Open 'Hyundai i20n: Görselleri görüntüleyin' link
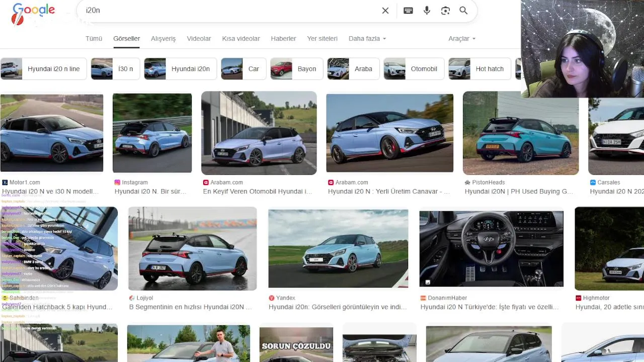Screen dimensions: 644x362 tap(338, 307)
